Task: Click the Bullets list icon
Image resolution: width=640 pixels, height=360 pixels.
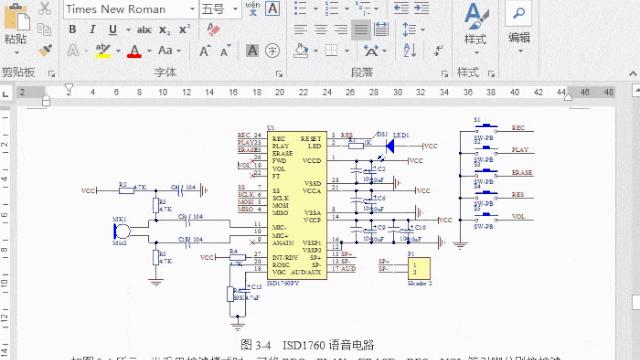Action: (300, 8)
